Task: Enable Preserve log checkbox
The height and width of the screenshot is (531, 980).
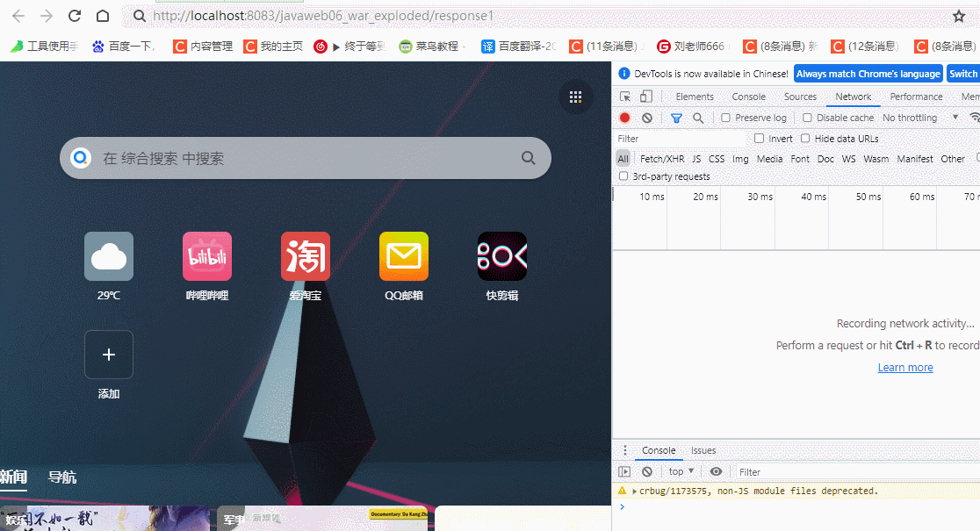Action: pos(725,118)
